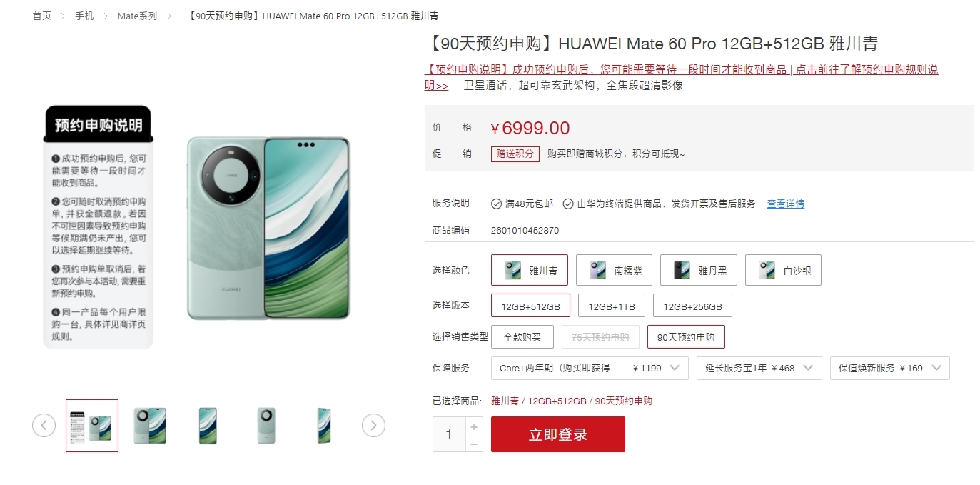This screenshot has width=980, height=485.
Task: Open the 查看详情 service link
Action: (786, 204)
